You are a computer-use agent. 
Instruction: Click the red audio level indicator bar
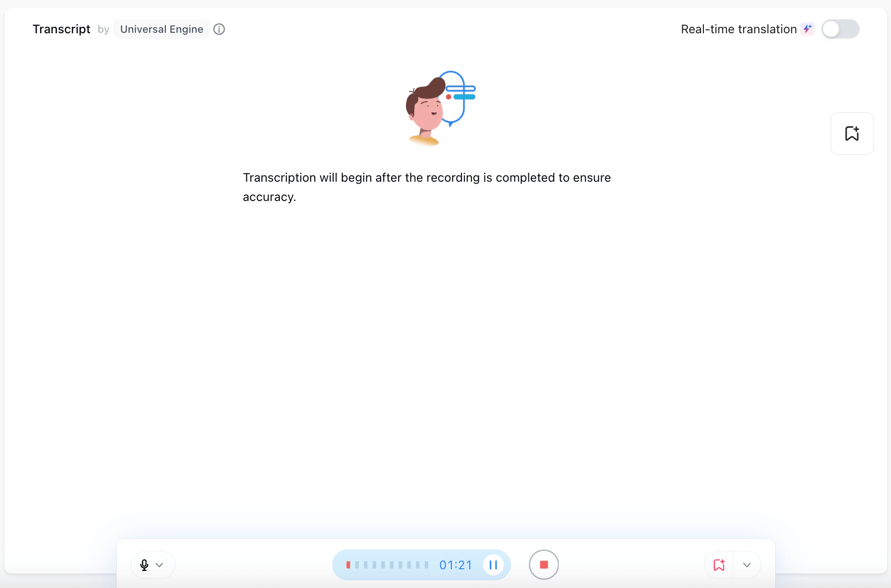tap(348, 565)
